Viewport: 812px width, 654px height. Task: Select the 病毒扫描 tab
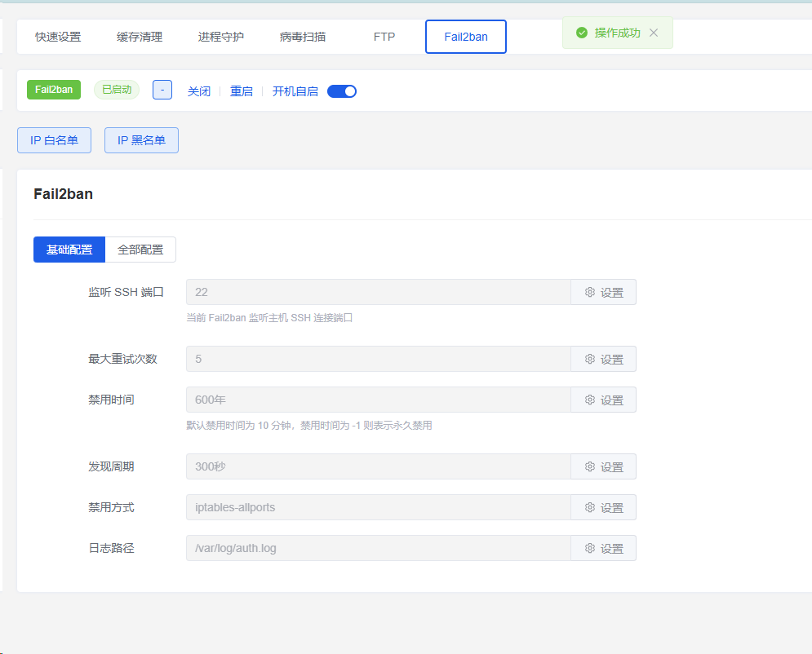pos(303,37)
